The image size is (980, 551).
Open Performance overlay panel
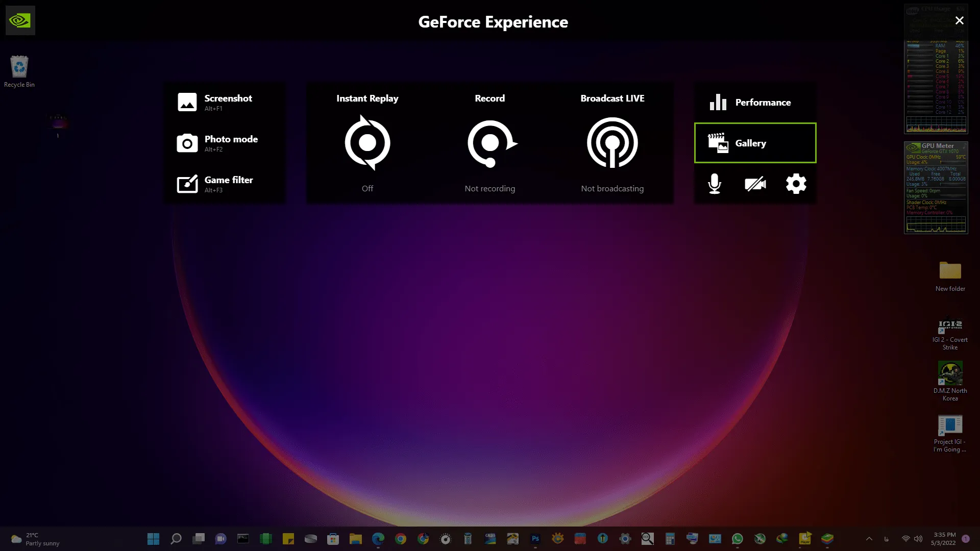754,102
